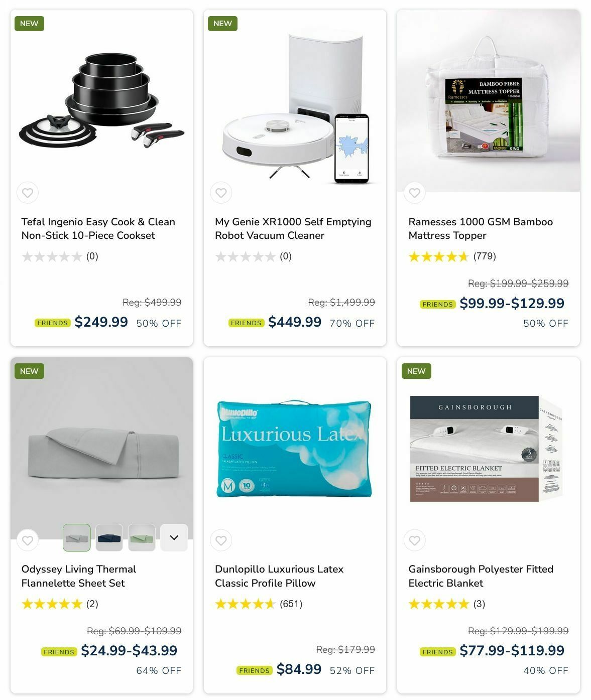This screenshot has width=591, height=700.
Task: Click the Gainsborough electric blanket box image
Action: point(487,448)
